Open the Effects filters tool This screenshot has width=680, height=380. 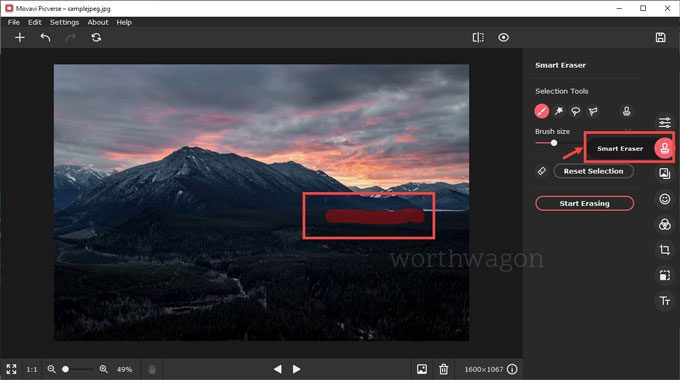point(665,225)
